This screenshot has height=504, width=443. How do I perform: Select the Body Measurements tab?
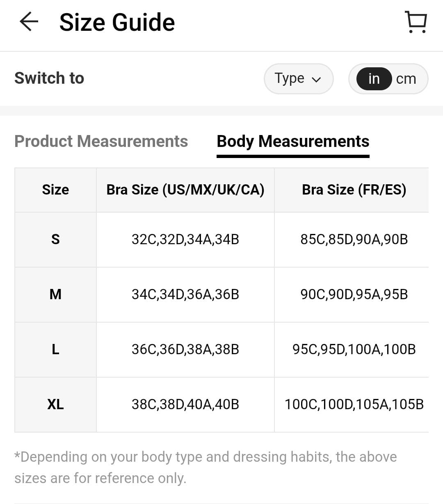293,141
